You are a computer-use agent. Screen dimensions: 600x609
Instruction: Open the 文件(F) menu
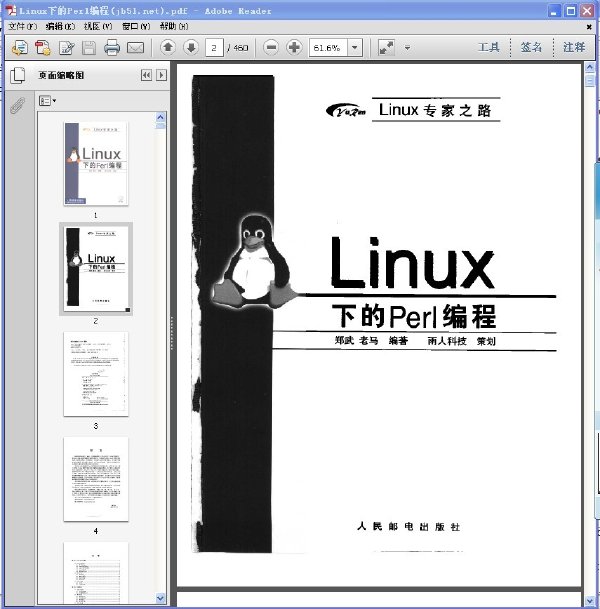click(23, 26)
